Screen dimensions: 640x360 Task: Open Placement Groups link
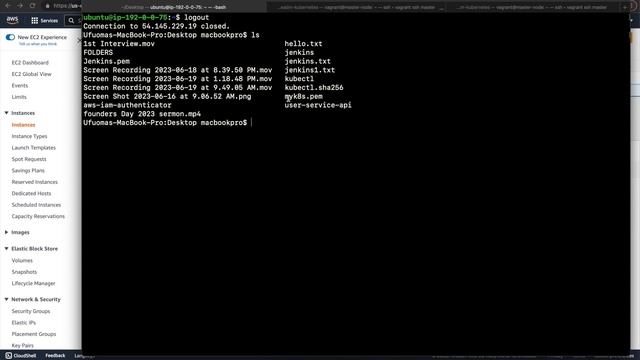[x=34, y=334]
